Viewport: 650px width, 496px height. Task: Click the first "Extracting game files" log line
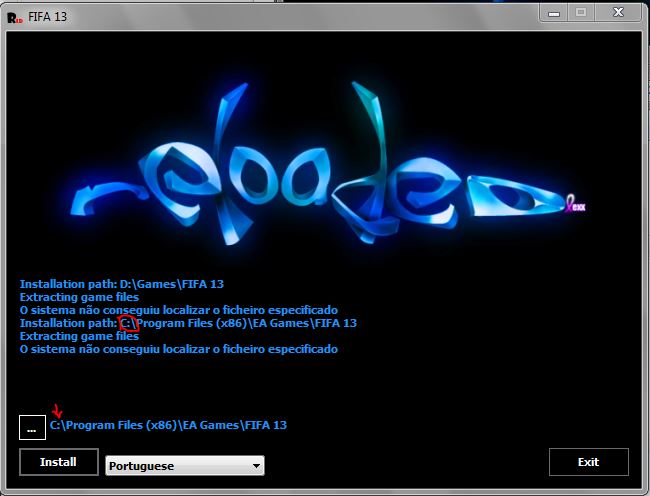(x=79, y=297)
